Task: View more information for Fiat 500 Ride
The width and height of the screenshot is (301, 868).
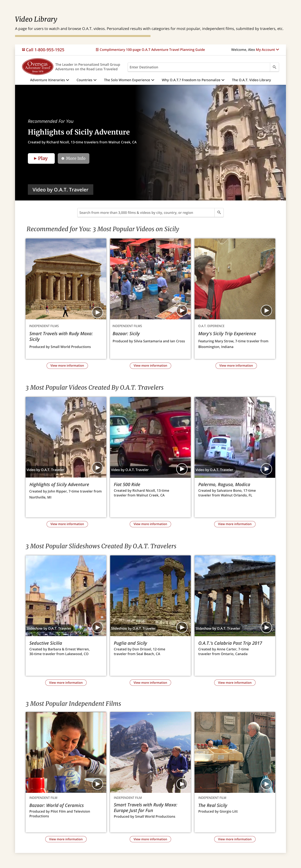Action: tap(150, 524)
